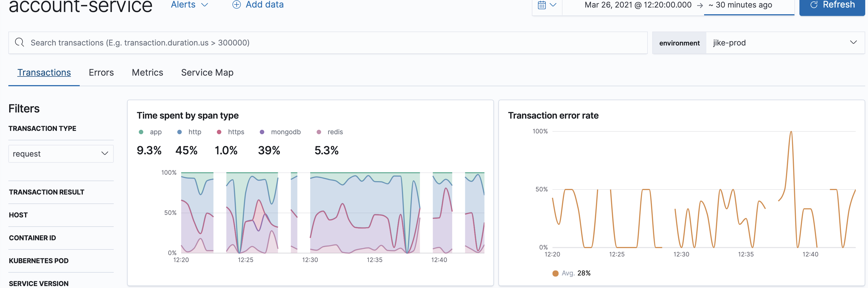The image size is (868, 288).
Task: Toggle the redis series legend dot
Action: [x=319, y=132]
